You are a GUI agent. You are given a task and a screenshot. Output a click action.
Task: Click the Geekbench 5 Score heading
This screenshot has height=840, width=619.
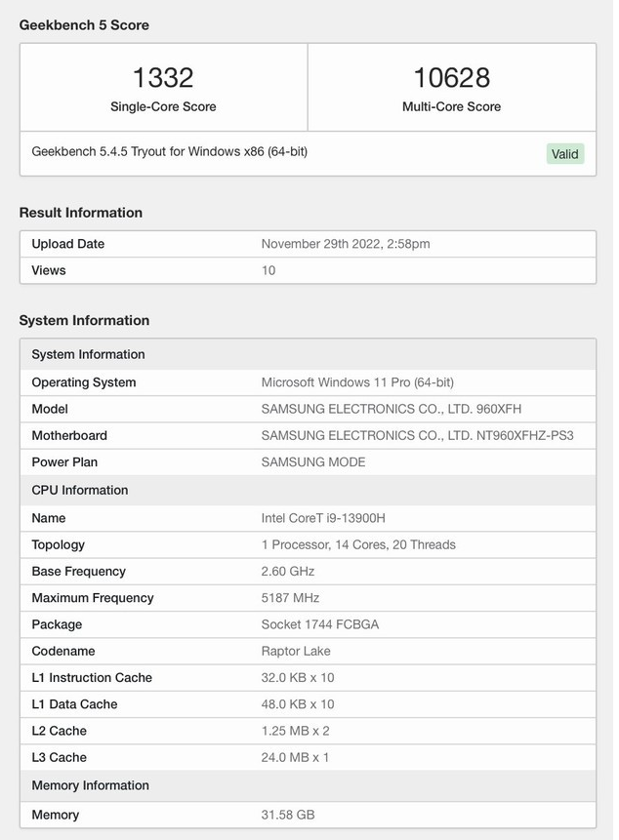click(84, 24)
